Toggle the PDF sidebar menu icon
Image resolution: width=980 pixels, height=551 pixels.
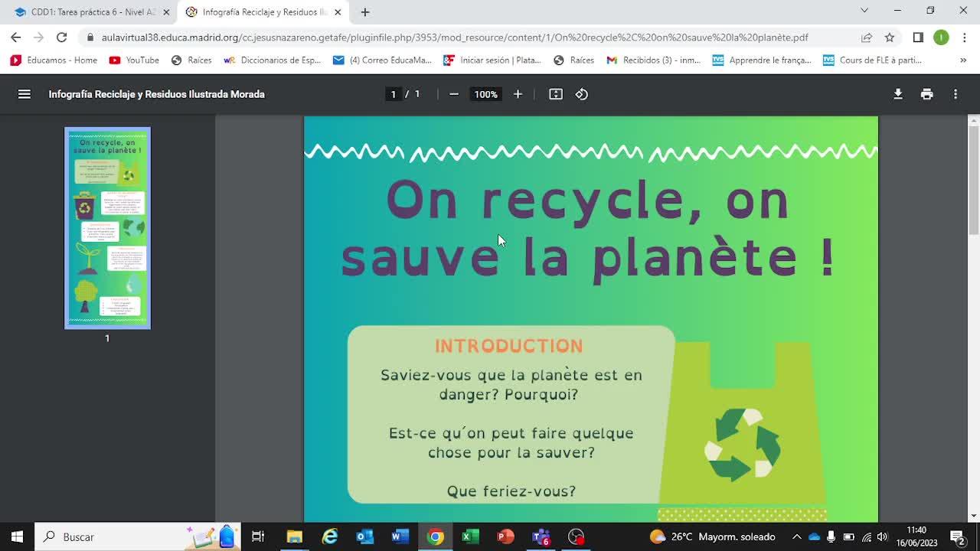pyautogui.click(x=24, y=94)
